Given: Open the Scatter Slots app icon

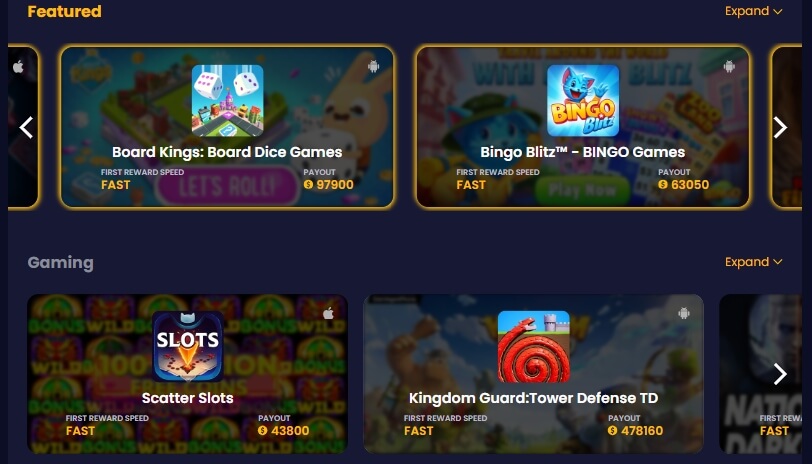Looking at the screenshot, I should click(x=187, y=346).
